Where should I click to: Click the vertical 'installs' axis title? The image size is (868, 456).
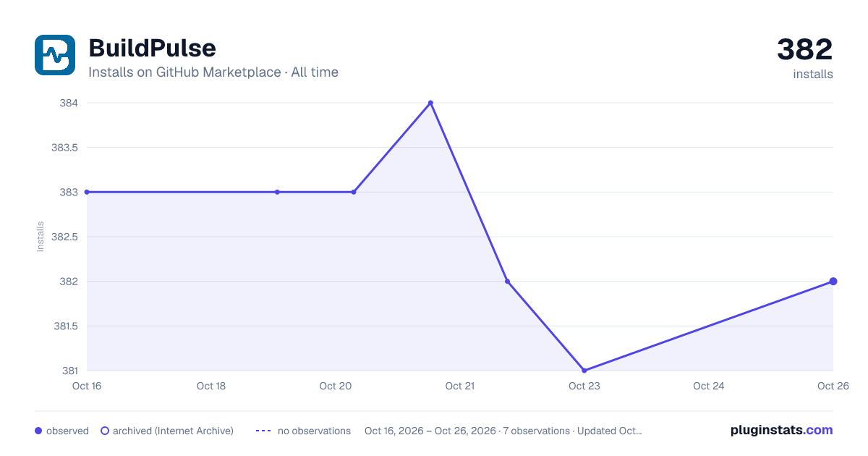point(41,237)
